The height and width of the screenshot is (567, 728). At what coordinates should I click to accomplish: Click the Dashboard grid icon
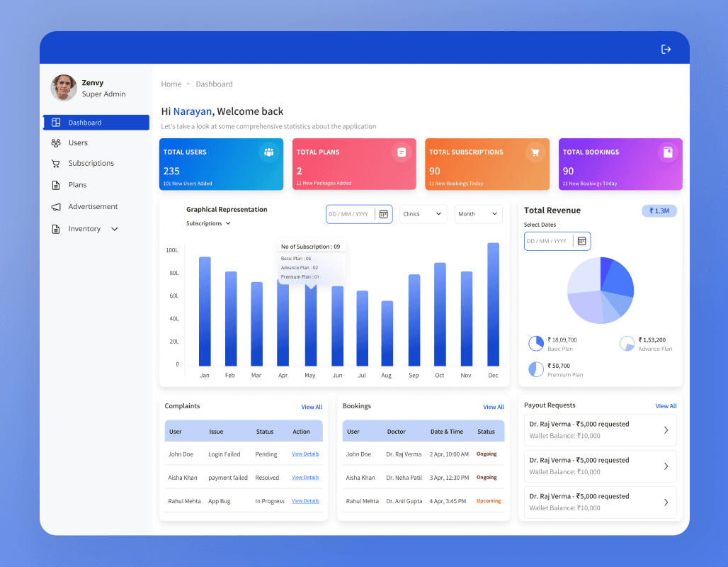coord(56,122)
